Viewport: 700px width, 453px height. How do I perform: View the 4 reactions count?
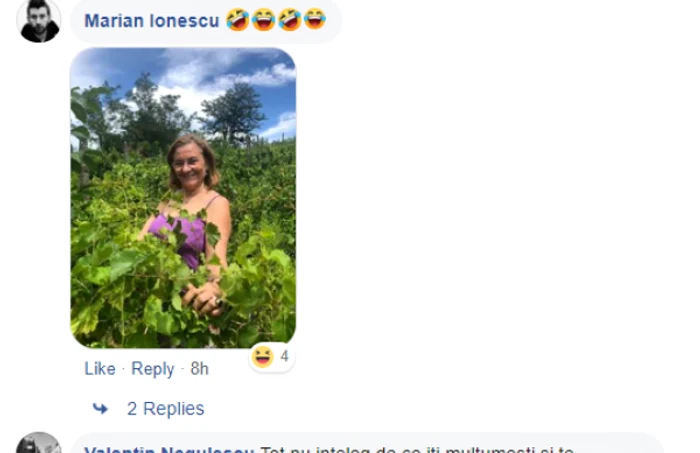coord(284,356)
